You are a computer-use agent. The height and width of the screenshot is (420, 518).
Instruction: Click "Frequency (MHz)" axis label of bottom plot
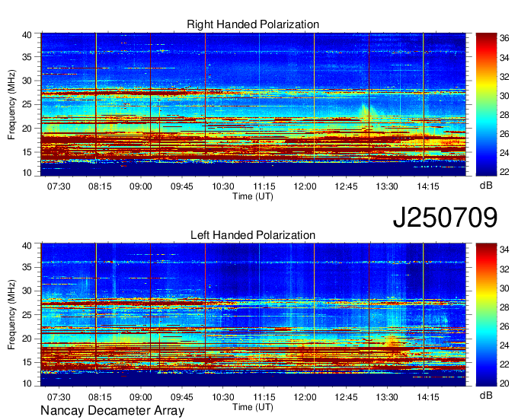pos(11,315)
